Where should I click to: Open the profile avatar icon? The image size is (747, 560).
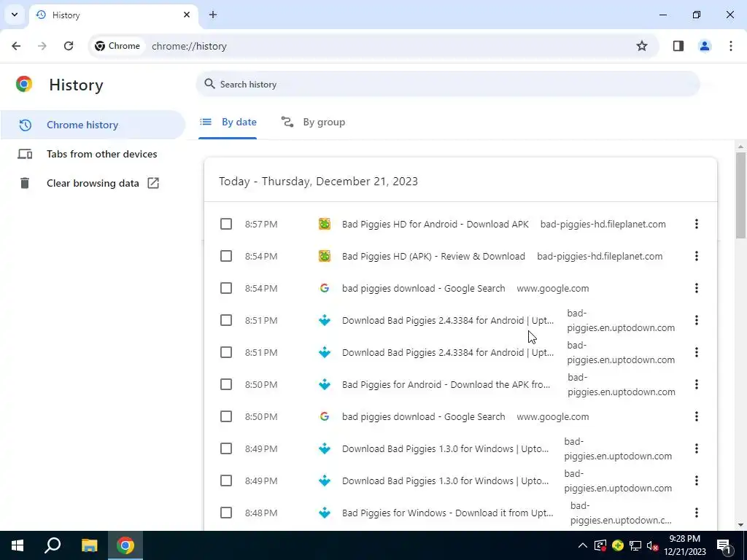tap(705, 46)
